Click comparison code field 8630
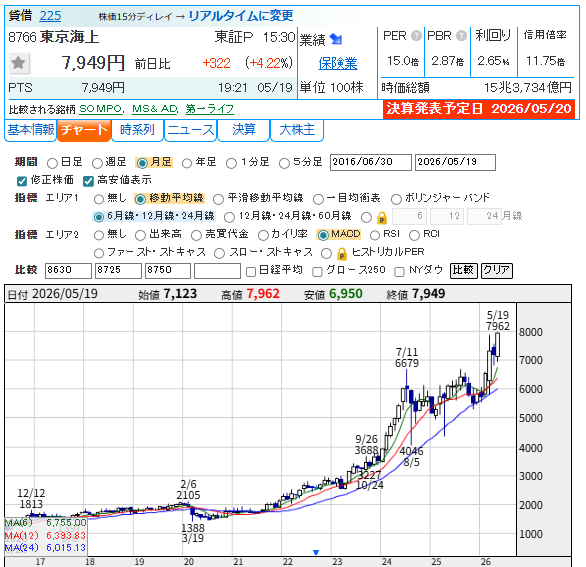The width and height of the screenshot is (586, 567). click(x=68, y=271)
